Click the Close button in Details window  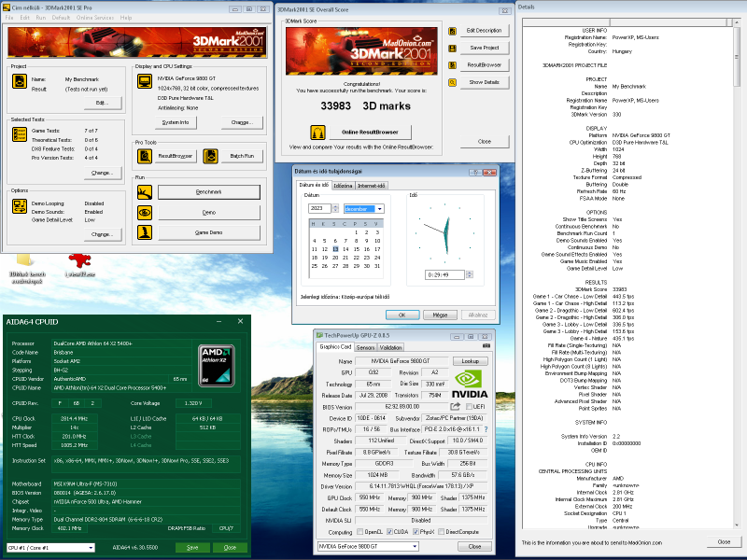(724, 542)
